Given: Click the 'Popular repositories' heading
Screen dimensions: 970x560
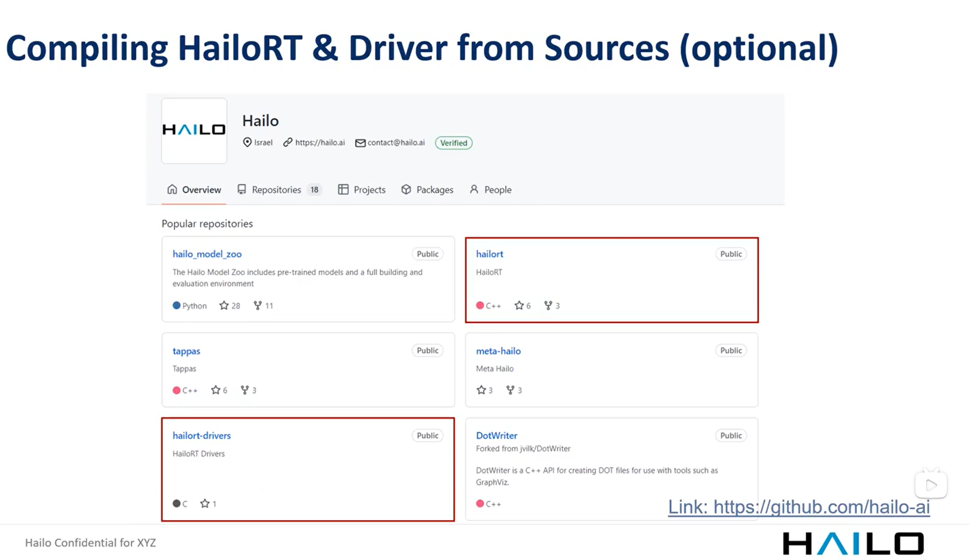Looking at the screenshot, I should (x=207, y=223).
